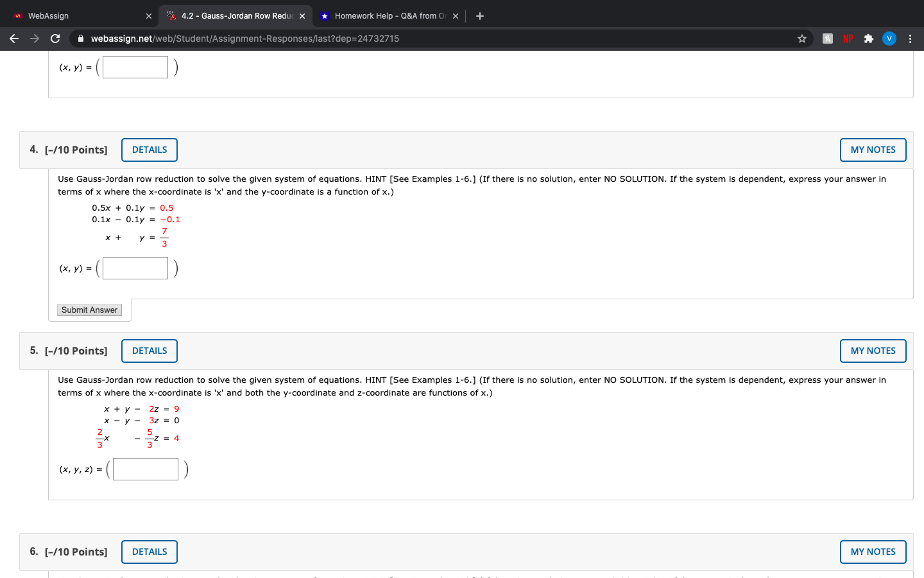Close the WebAssign tab

tap(149, 16)
